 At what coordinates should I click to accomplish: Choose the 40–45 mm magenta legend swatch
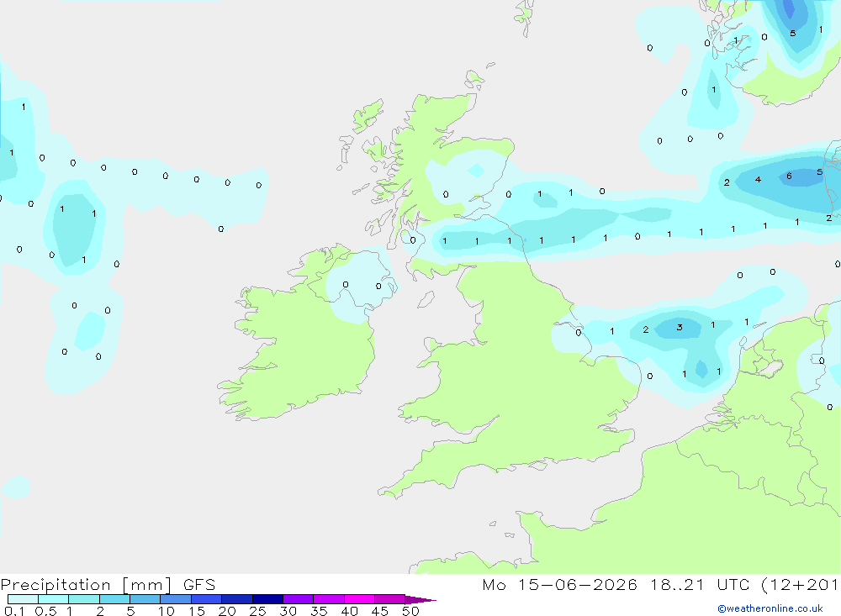(359, 599)
